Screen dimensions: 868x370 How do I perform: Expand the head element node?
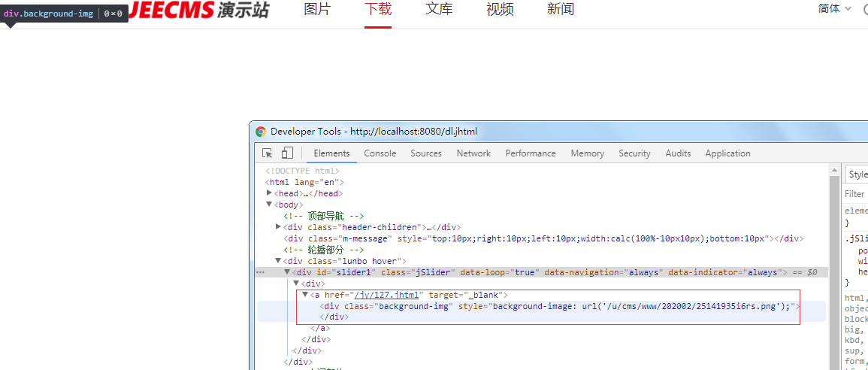(x=270, y=193)
